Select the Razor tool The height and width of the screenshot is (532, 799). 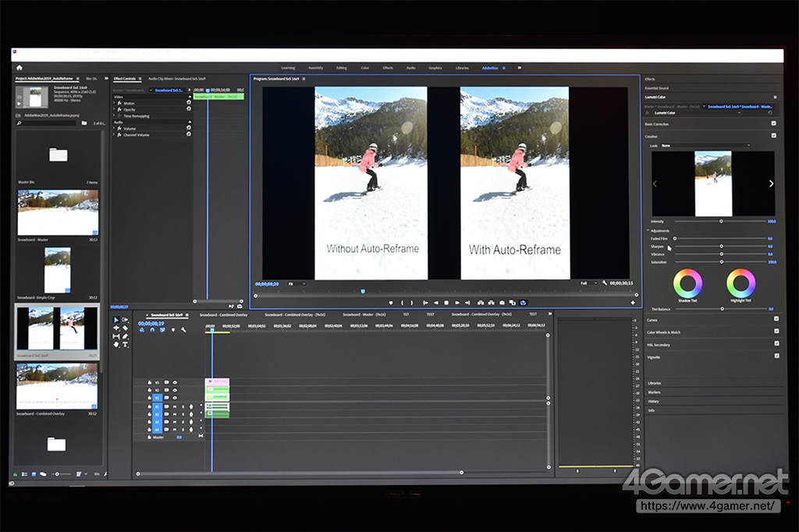point(125,328)
